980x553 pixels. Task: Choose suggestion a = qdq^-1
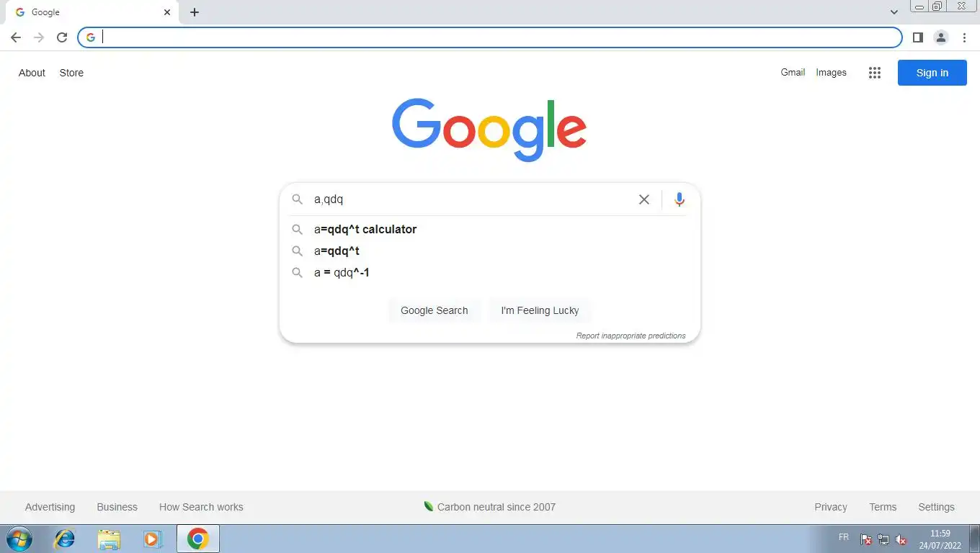[490, 272]
